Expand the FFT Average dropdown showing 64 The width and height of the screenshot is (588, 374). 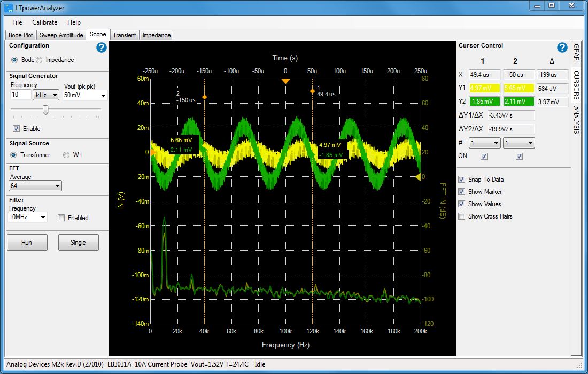pyautogui.click(x=35, y=186)
